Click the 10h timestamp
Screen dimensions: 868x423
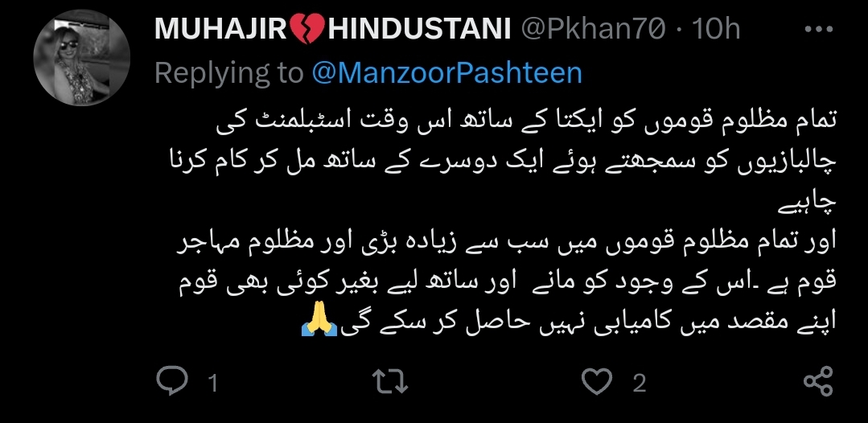(x=716, y=29)
